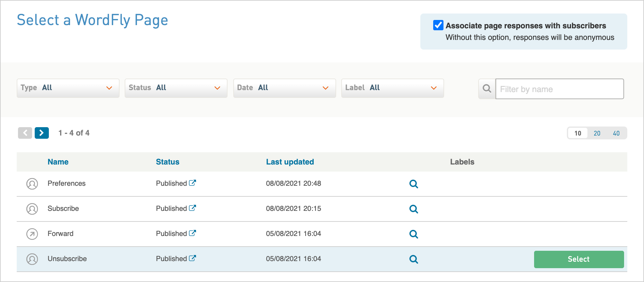The height and width of the screenshot is (282, 644).
Task: Go to the previous page of results
Action: pyautogui.click(x=25, y=133)
